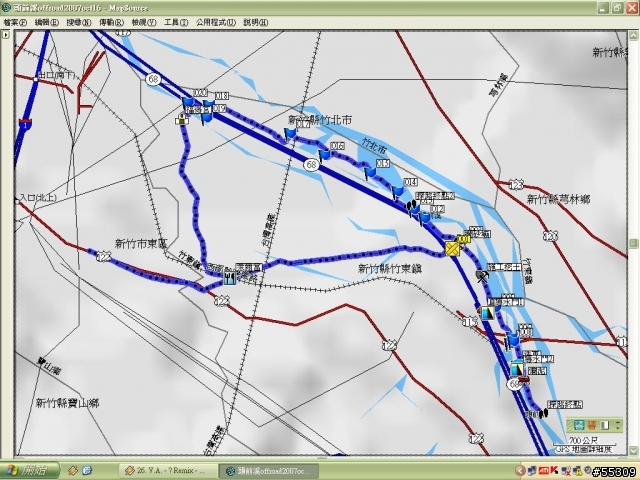Click the restaurant fork-and-knife waypoint icon
The image size is (640, 480).
point(230,278)
